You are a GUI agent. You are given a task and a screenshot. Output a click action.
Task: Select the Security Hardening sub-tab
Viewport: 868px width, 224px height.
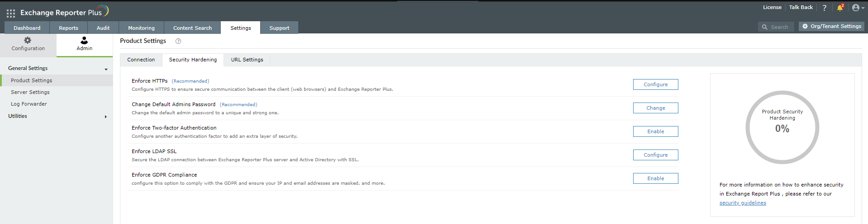tap(193, 60)
